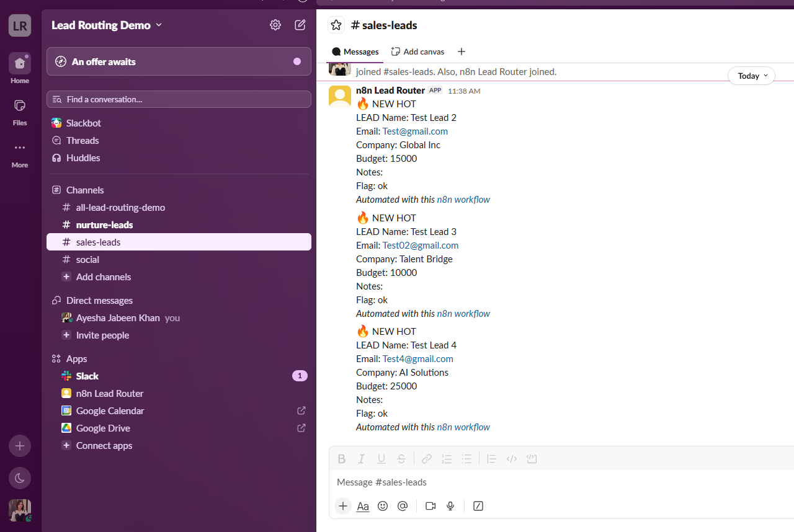Screen dimensions: 794x532
Task: Select the sales-leads channel in sidebar
Action: pyautogui.click(x=179, y=242)
